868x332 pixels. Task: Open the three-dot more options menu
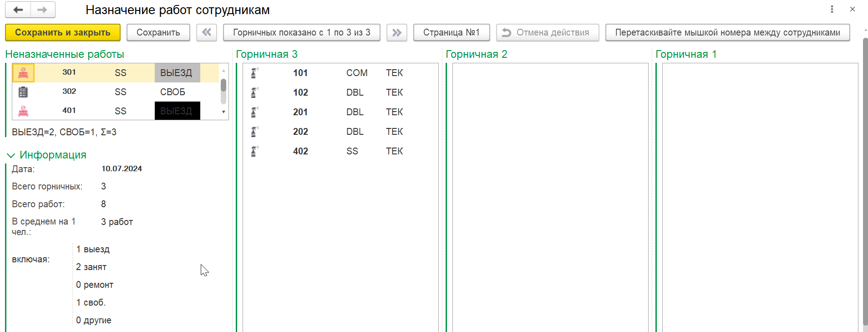click(832, 9)
